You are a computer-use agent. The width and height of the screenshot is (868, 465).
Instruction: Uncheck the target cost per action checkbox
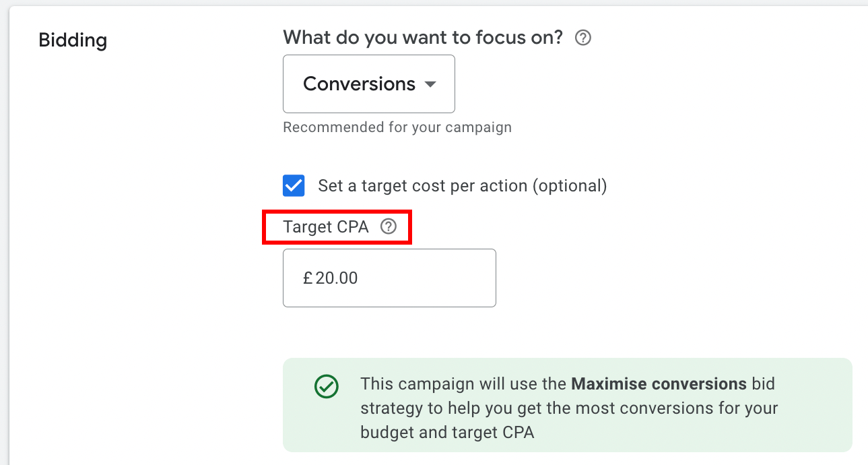click(x=294, y=185)
